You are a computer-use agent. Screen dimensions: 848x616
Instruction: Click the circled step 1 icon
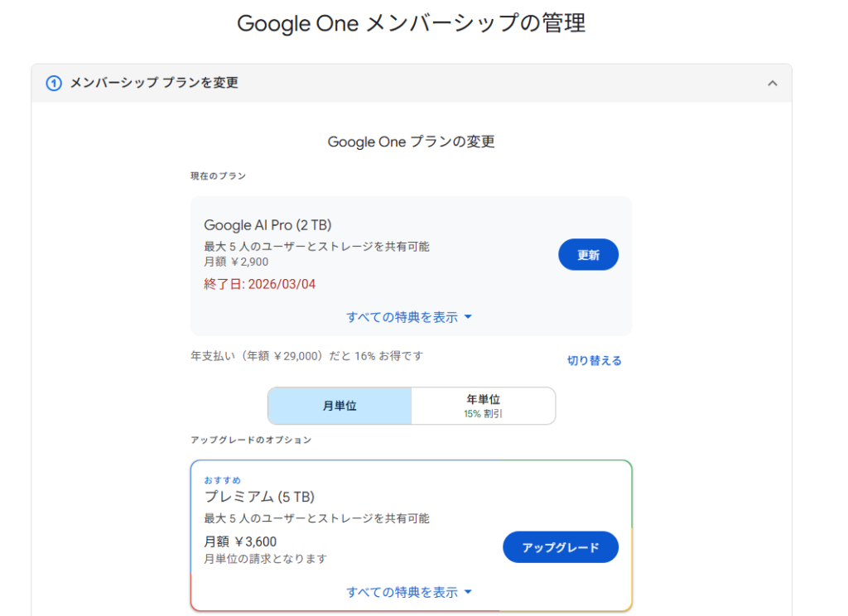coord(54,83)
